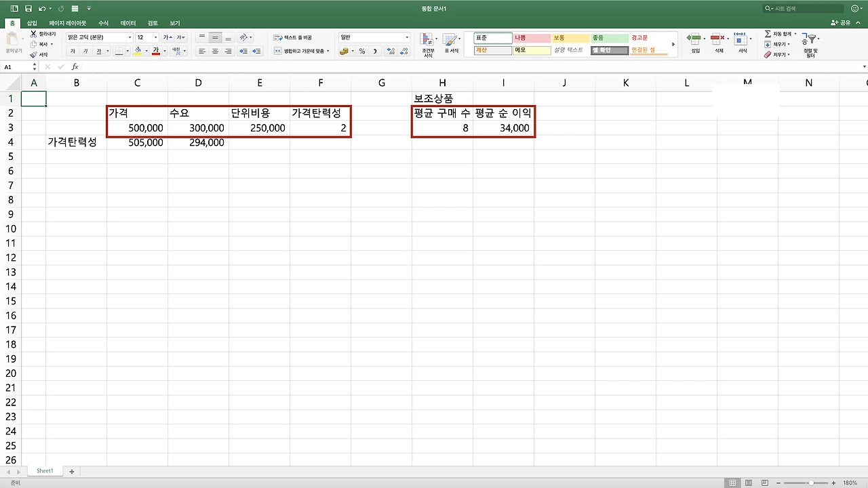Switch to Normal view in status bar
This screenshot has width=868, height=488.
pos(732,483)
